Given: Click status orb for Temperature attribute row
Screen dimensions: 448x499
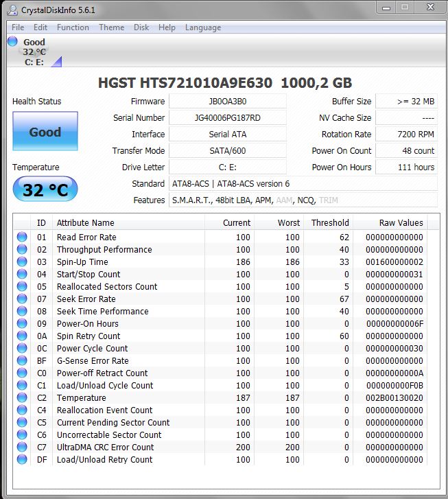Looking at the screenshot, I should click(x=22, y=397).
